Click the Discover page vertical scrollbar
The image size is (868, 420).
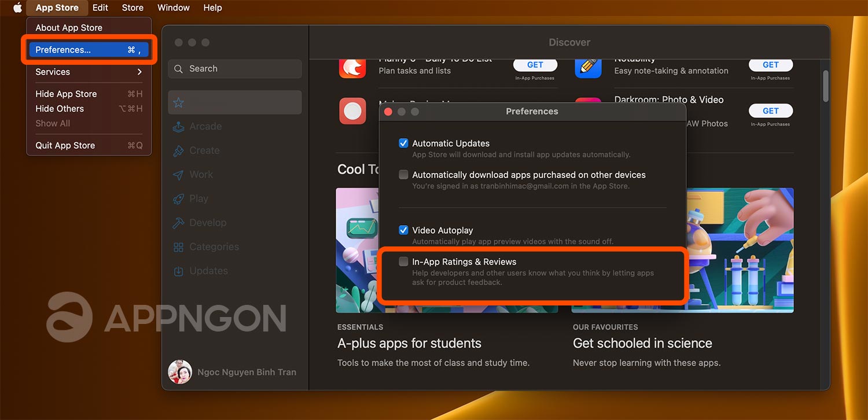(x=826, y=86)
